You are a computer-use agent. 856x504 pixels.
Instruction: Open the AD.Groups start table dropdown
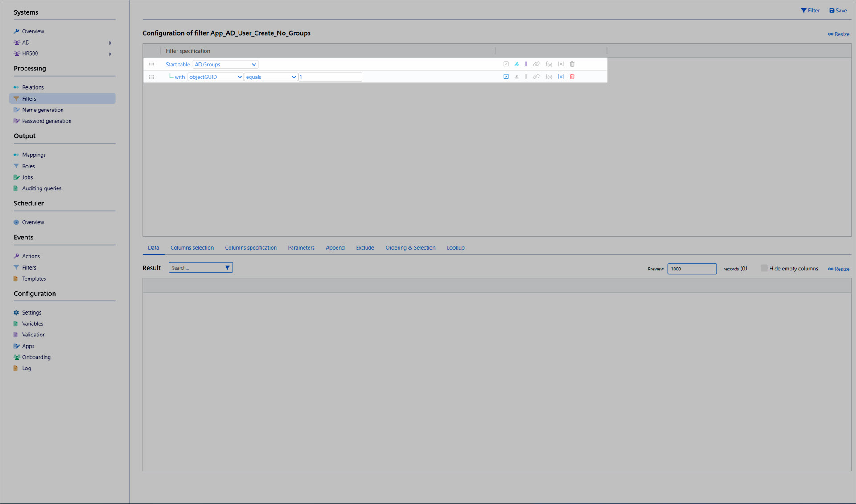click(x=225, y=65)
